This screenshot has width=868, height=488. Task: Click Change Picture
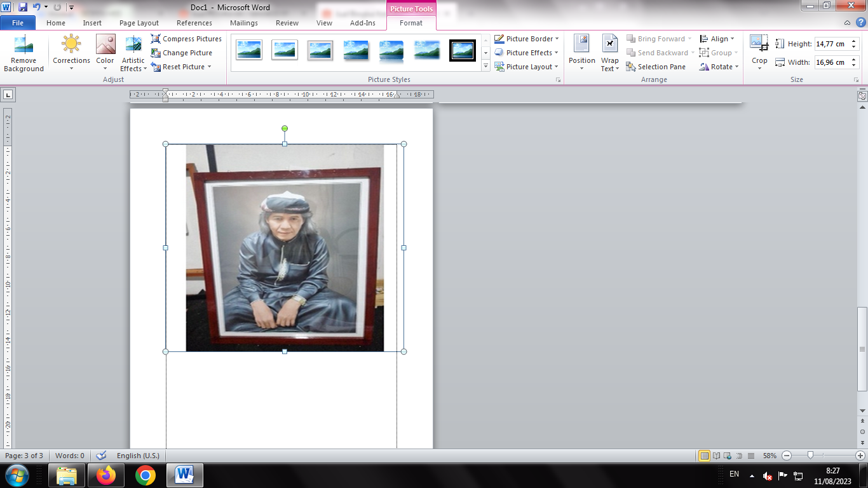(181, 53)
